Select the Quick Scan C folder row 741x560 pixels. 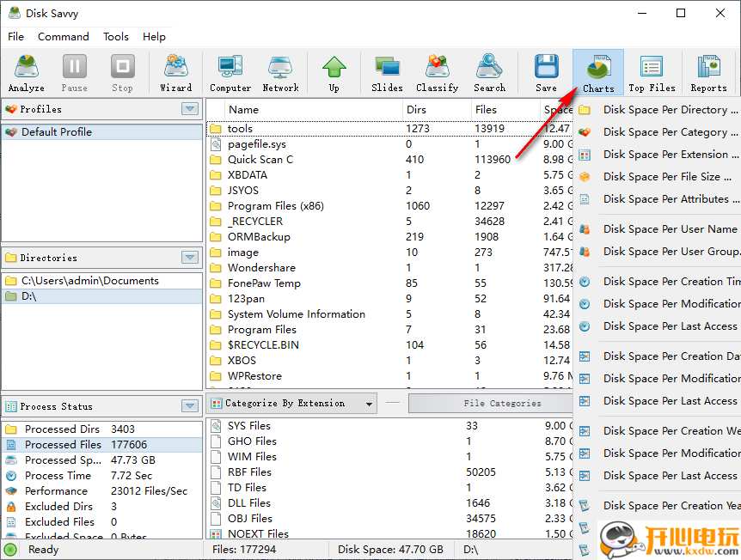click(x=260, y=160)
